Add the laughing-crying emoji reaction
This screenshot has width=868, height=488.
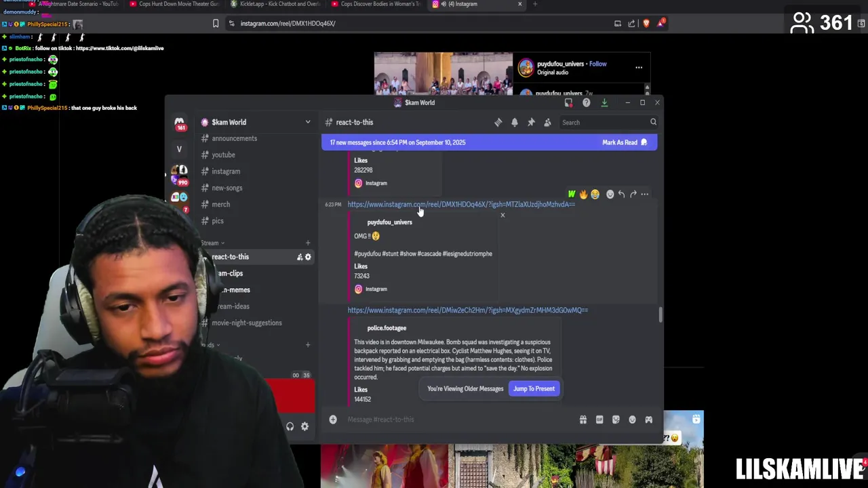tap(595, 195)
